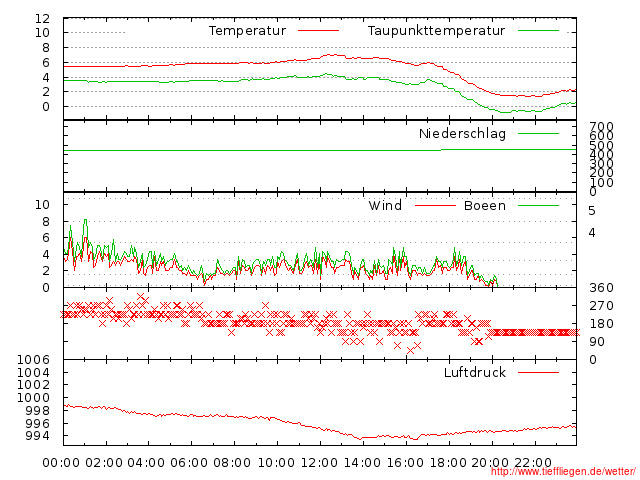Click the 12 temperature axis label
The image size is (640, 480).
[x=42, y=18]
